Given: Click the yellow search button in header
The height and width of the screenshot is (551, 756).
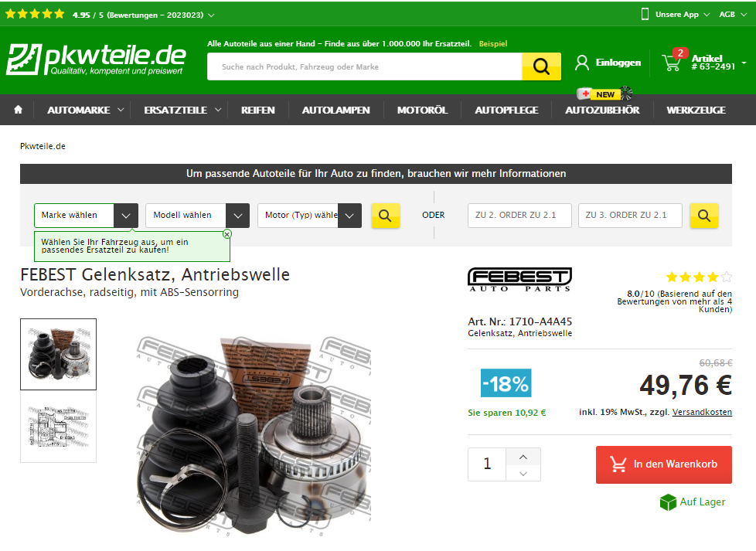Looking at the screenshot, I should pyautogui.click(x=541, y=66).
